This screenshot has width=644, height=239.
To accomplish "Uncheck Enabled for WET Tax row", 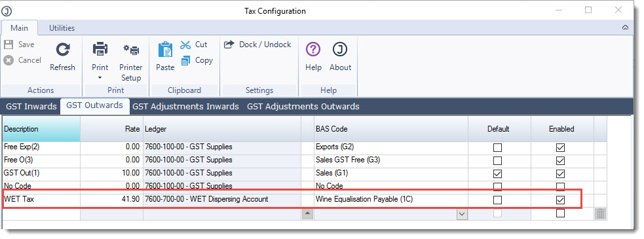I will (x=560, y=200).
